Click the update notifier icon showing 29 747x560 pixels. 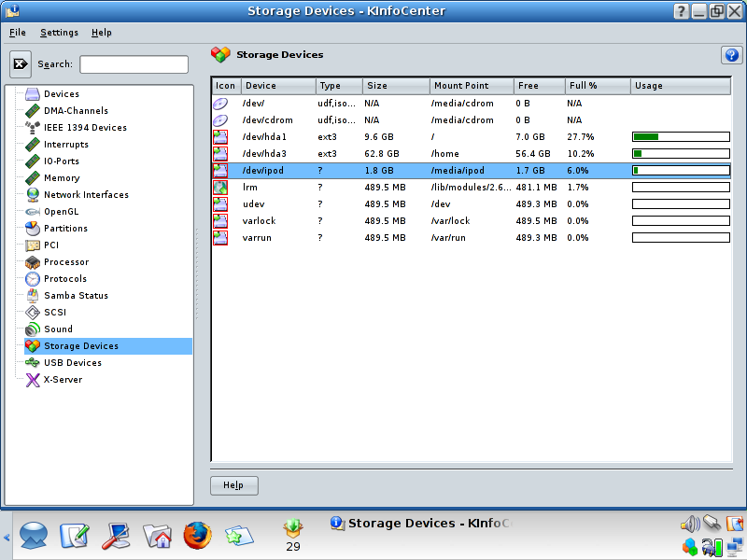coord(293,535)
